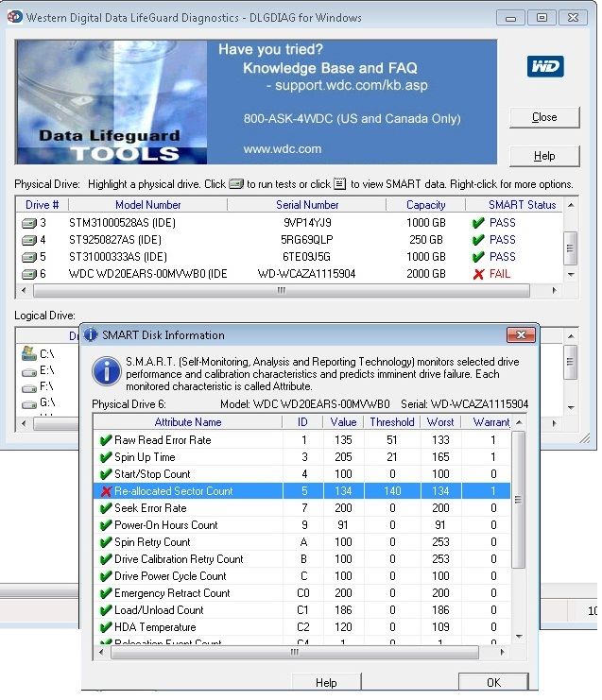
Task: Open Help from the main window
Action: point(544,156)
